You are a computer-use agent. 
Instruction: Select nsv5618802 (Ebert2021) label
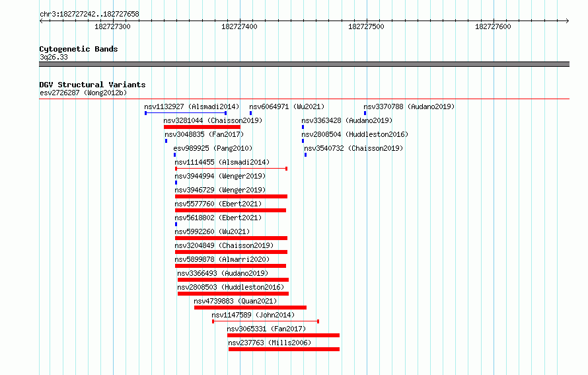[x=218, y=218]
